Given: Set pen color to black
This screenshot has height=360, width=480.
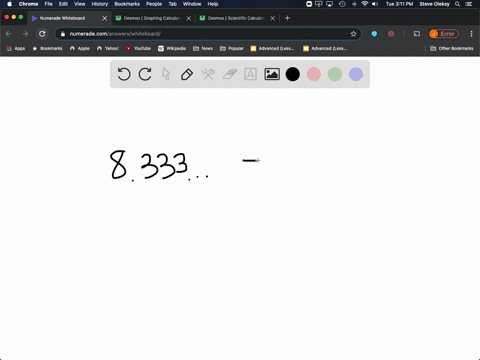Looking at the screenshot, I should click(x=293, y=74).
